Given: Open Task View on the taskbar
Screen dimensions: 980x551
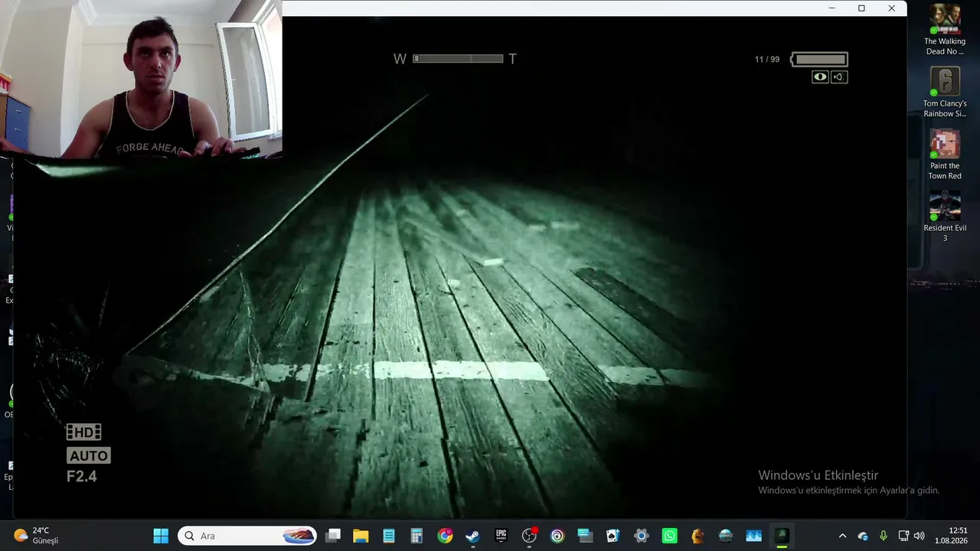Looking at the screenshot, I should 332,536.
